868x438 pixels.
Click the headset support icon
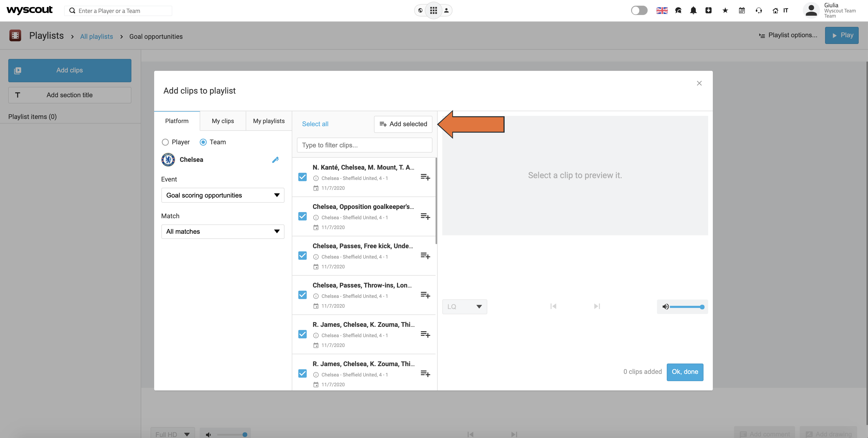(x=759, y=10)
